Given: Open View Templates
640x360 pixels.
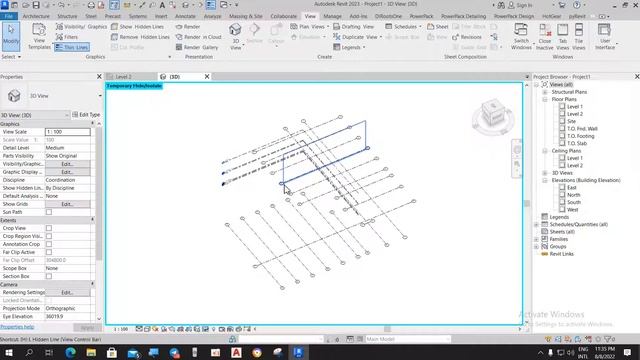Looking at the screenshot, I should [39, 37].
